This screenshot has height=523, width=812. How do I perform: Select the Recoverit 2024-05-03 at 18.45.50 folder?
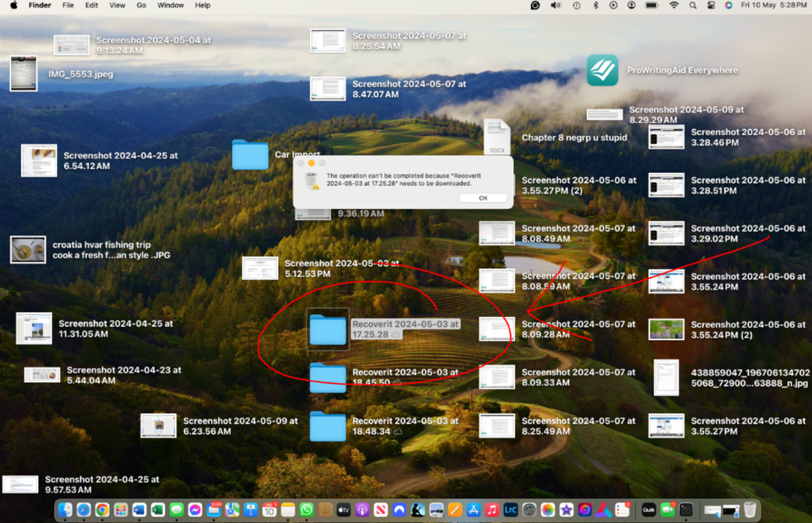pos(328,378)
